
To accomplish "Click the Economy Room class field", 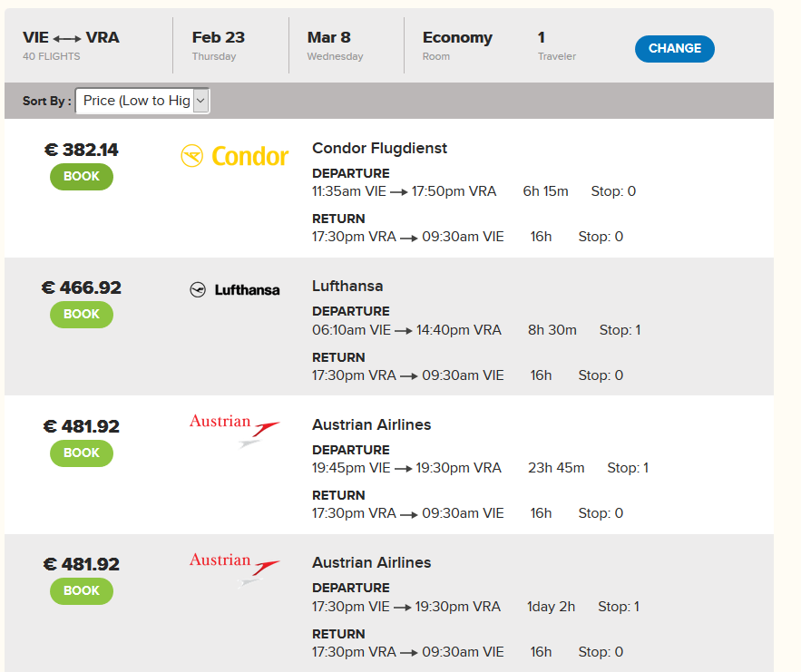I will [x=457, y=45].
